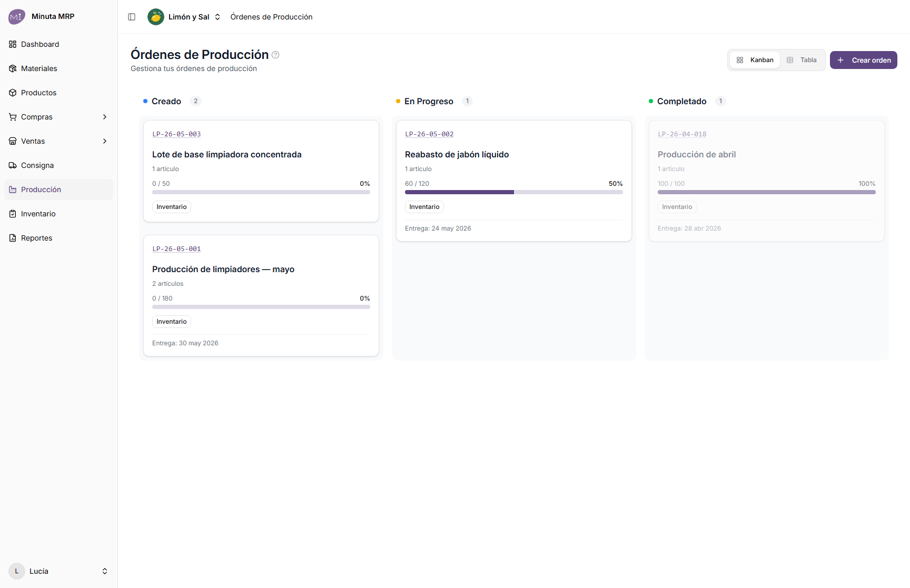The height and width of the screenshot is (588, 910).
Task: Open order link LP-26-05-001
Action: 176,249
